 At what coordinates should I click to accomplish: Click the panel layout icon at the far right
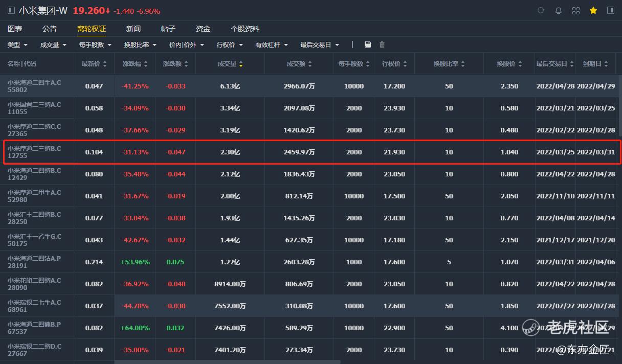coord(611,10)
